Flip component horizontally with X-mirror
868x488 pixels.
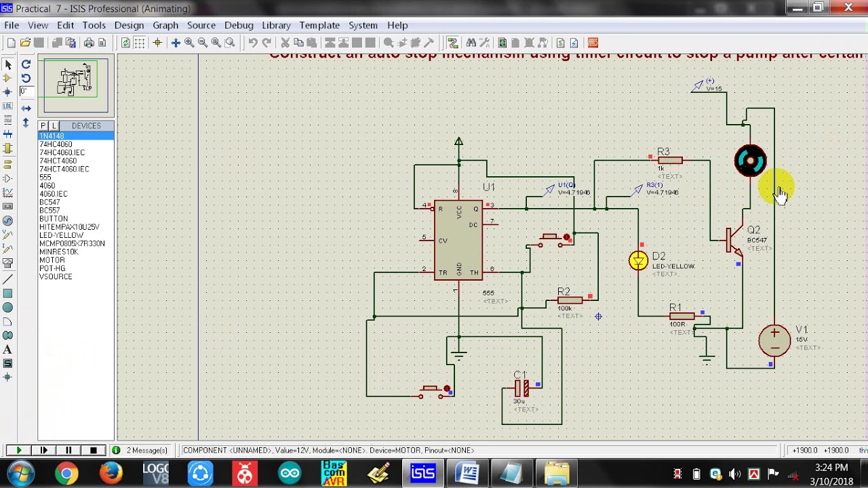coord(26,108)
